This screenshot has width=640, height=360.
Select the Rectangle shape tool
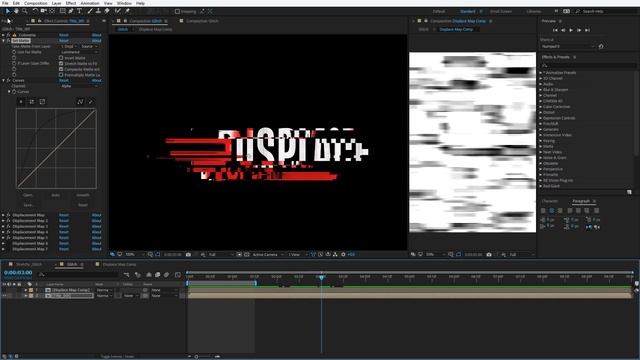point(62,11)
